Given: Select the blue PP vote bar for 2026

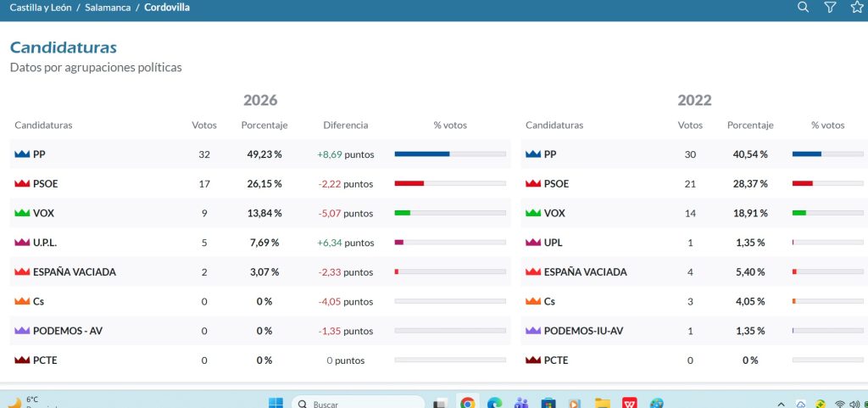Looking at the screenshot, I should (x=422, y=154).
